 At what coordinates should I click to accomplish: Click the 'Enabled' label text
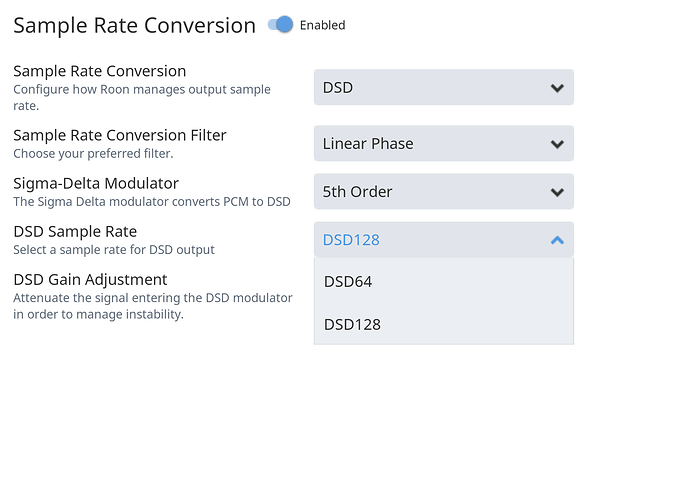click(x=323, y=25)
